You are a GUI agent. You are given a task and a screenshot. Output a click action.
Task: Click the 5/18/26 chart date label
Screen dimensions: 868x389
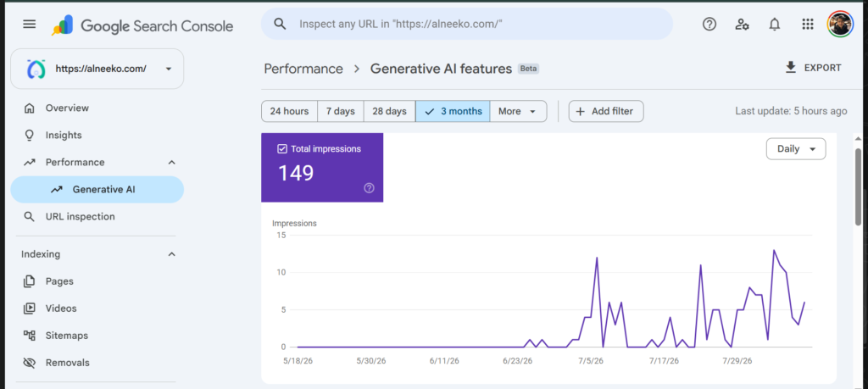click(298, 361)
